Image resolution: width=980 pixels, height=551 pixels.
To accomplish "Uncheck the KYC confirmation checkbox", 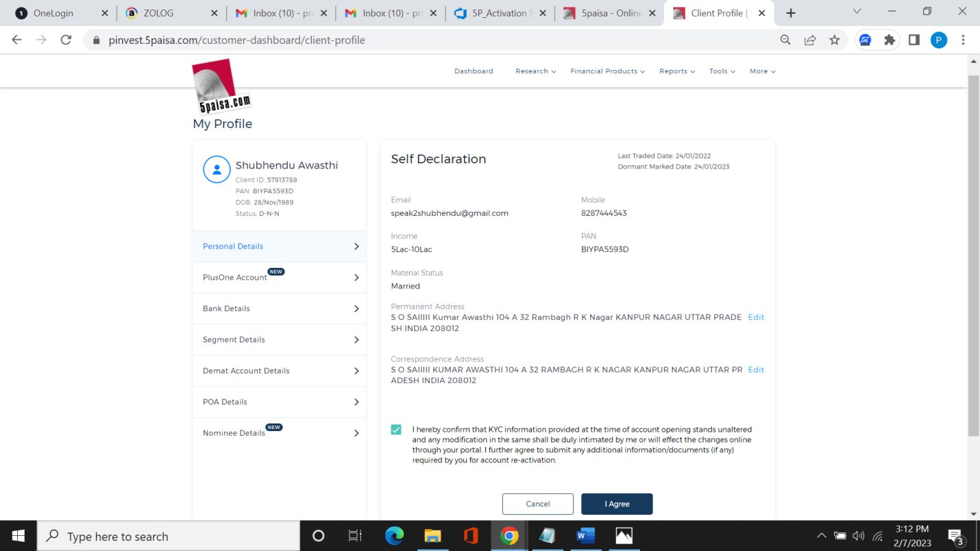I will [396, 430].
